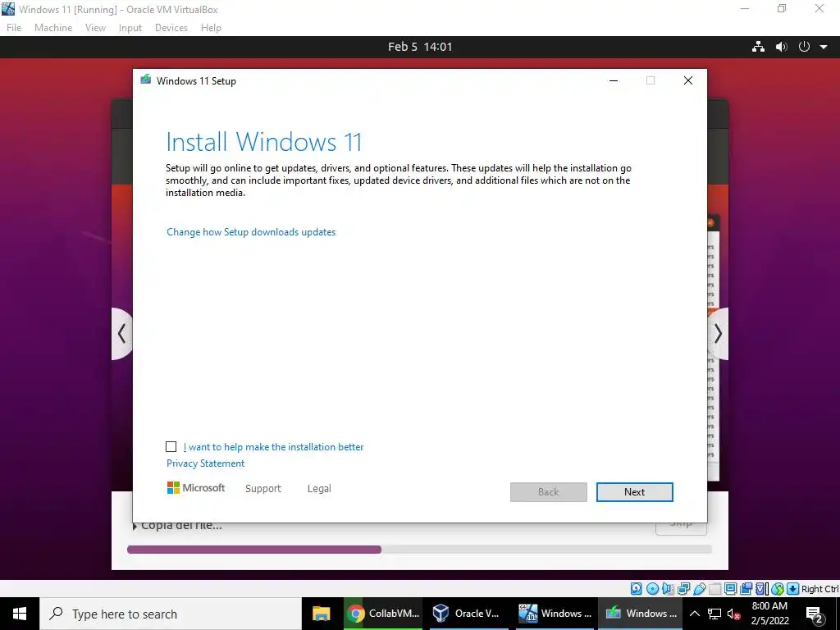Click the shared folders status icon
This screenshot has width=840, height=630.
tap(714, 589)
